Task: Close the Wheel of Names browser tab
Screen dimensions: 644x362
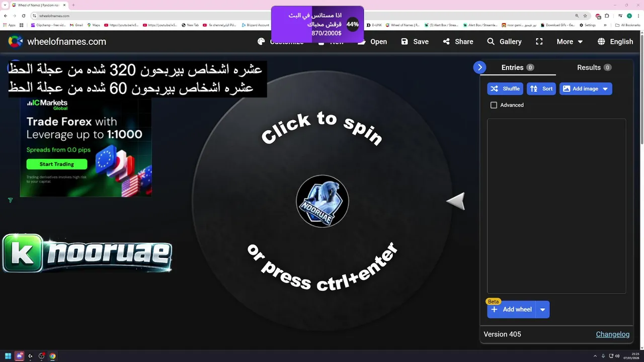Action: tap(64, 5)
